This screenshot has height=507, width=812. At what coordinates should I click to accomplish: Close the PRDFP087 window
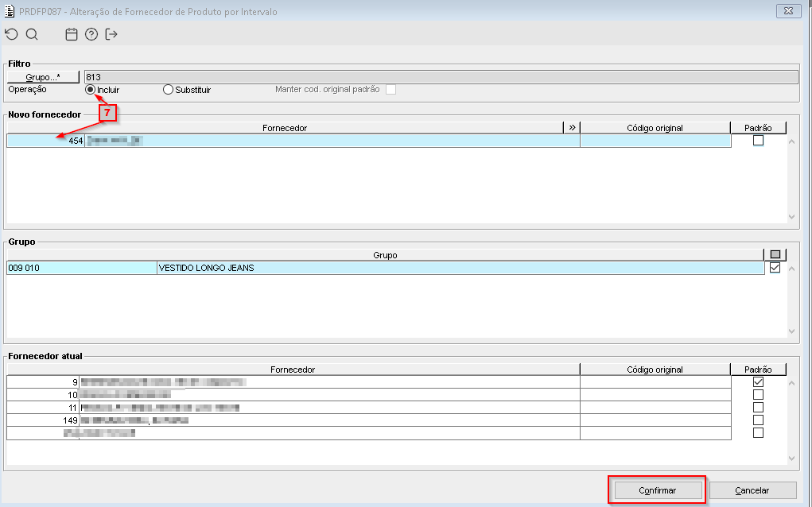point(789,11)
